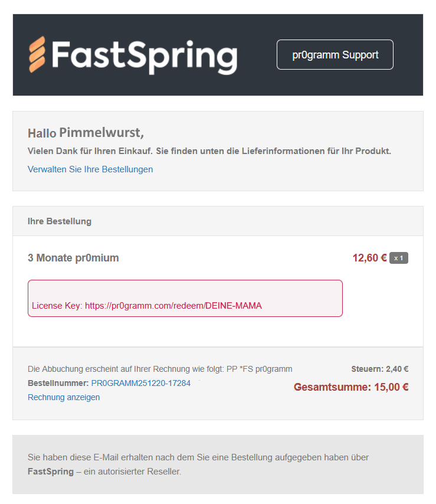
Task: Click the x 1 quantity badge
Action: 399,258
